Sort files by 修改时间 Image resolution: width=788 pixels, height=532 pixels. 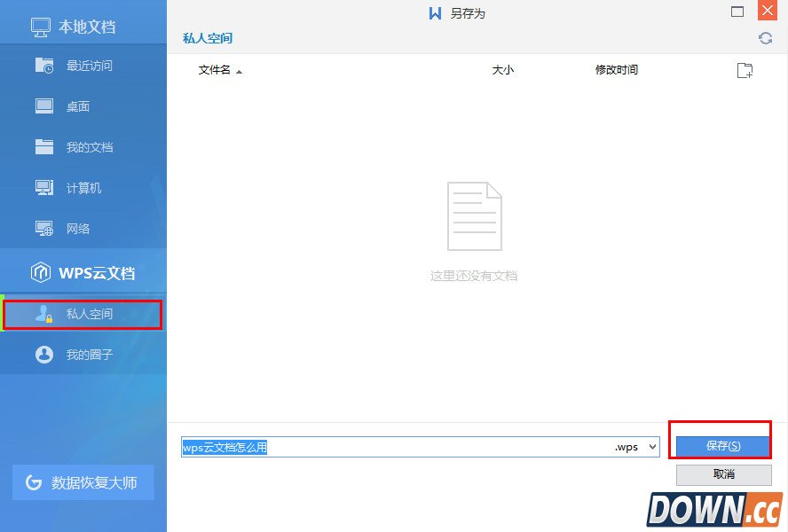pos(618,70)
